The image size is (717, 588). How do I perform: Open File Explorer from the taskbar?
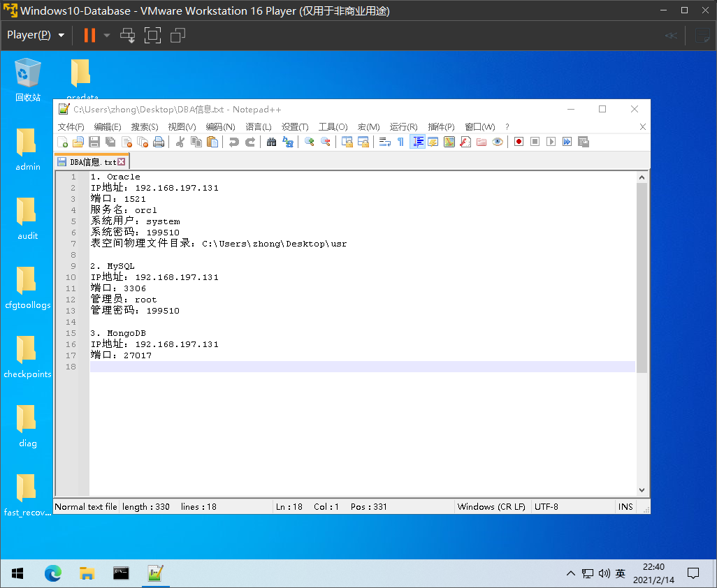pos(87,573)
